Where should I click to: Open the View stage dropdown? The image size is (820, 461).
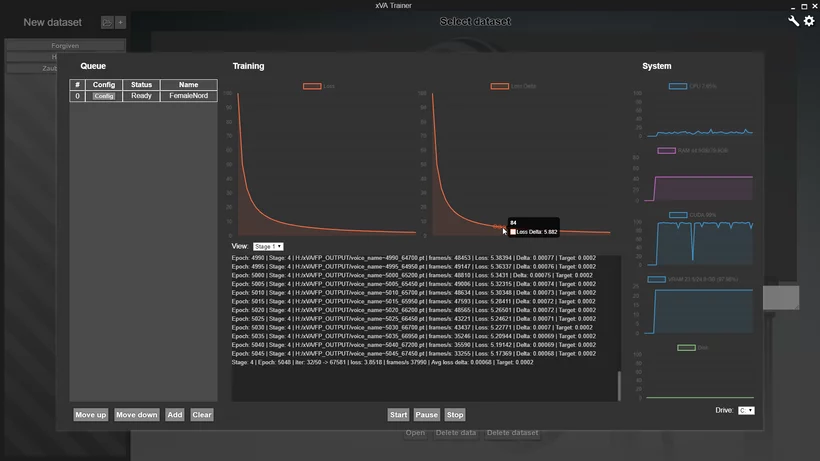pyautogui.click(x=268, y=247)
